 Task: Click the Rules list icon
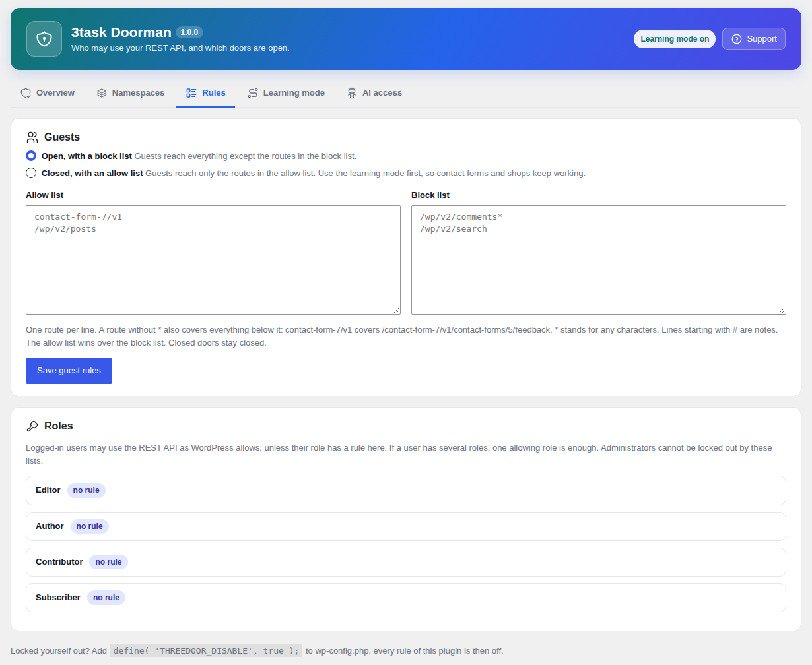point(191,93)
